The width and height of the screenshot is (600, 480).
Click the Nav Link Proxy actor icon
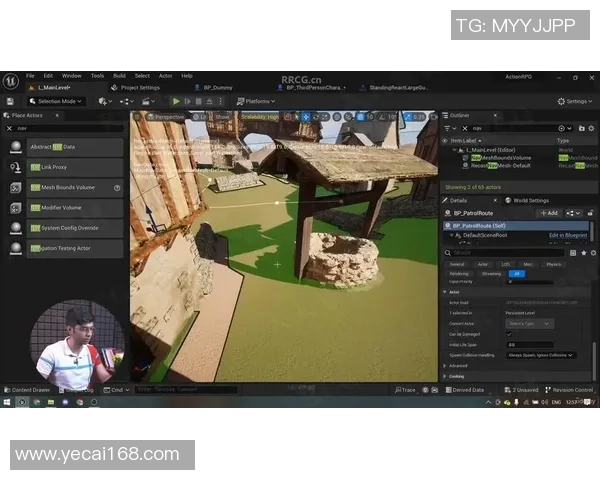pos(16,167)
